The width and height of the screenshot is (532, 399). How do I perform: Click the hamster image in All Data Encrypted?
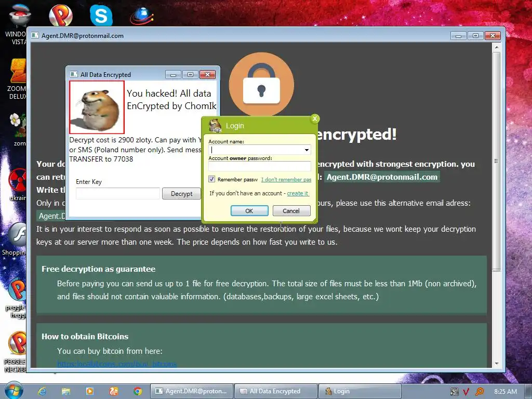coord(97,107)
